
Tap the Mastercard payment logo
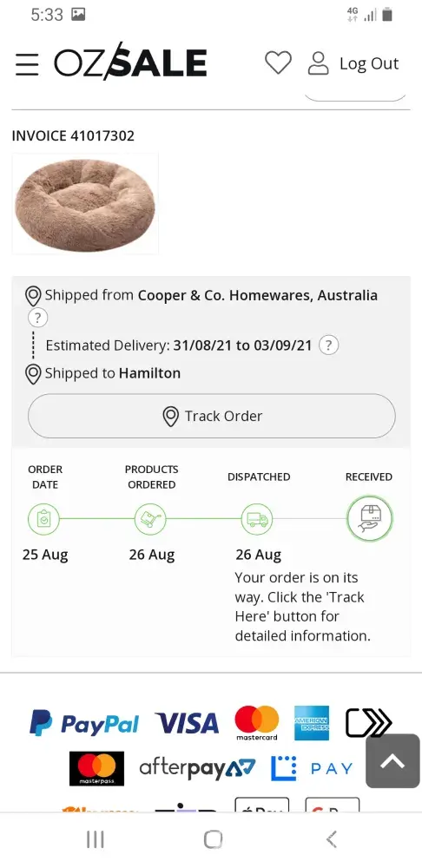click(257, 723)
